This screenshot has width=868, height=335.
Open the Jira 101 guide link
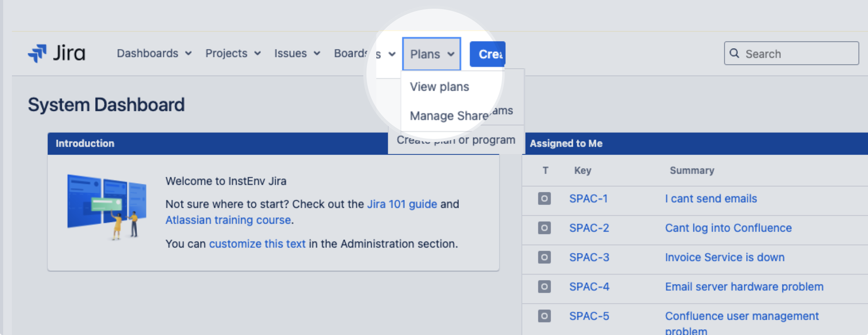(x=402, y=204)
